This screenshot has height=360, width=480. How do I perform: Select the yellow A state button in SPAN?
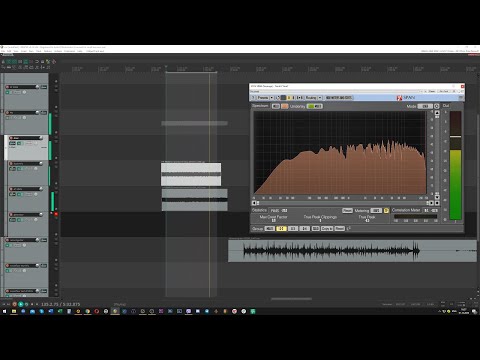point(289,98)
